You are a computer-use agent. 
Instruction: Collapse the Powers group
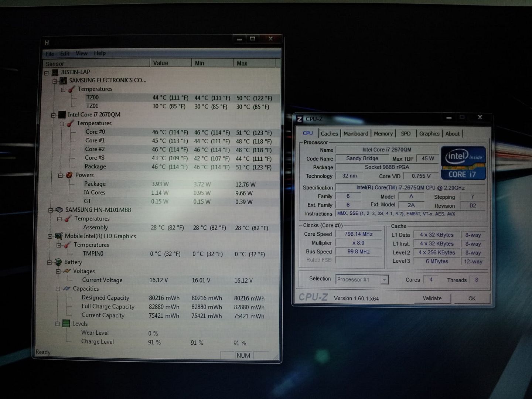[x=61, y=175]
